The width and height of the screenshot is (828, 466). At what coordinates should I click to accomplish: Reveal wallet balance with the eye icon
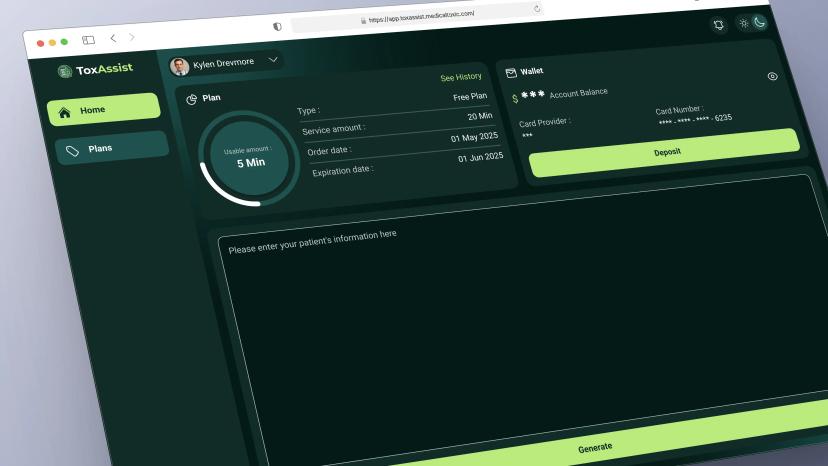coord(772,76)
